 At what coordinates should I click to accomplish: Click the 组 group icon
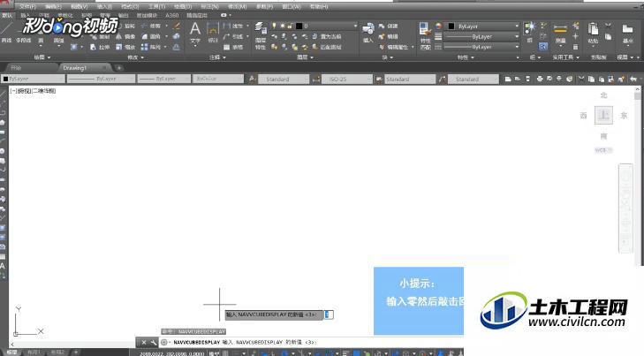[x=530, y=33]
